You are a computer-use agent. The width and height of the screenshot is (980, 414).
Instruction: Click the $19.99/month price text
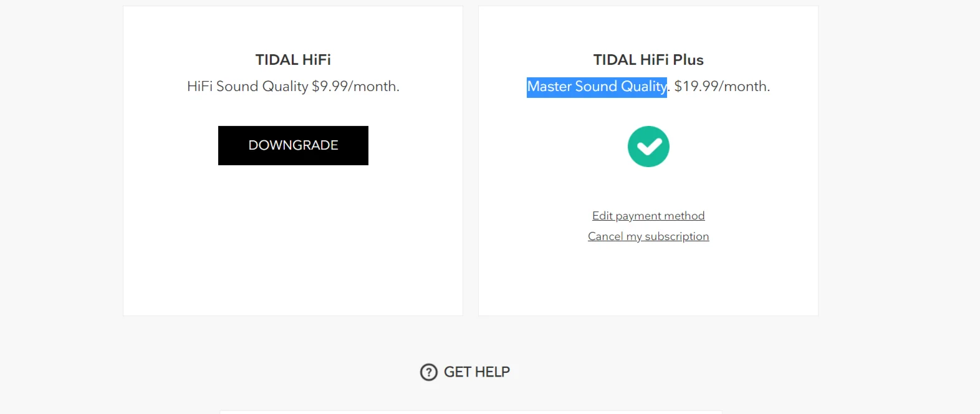[x=722, y=87]
